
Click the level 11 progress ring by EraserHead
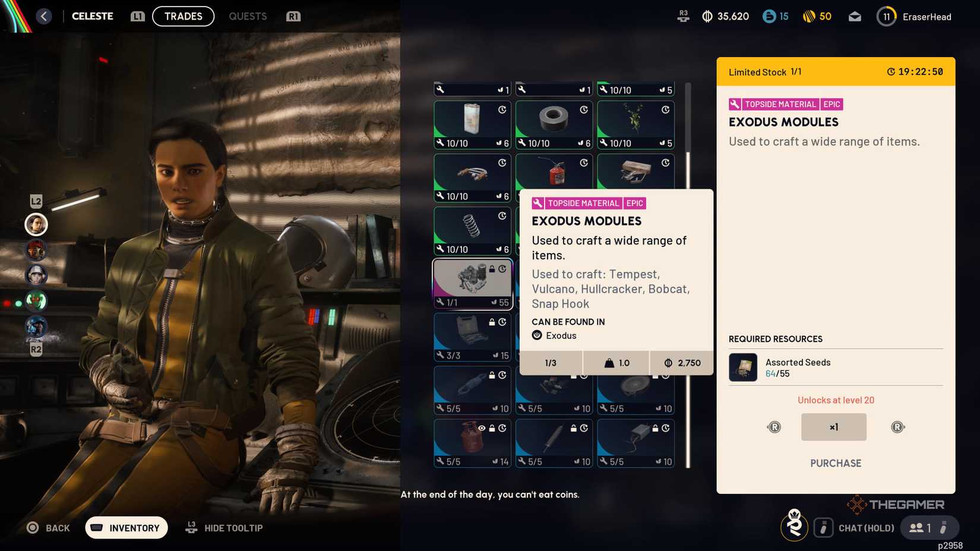click(x=886, y=16)
